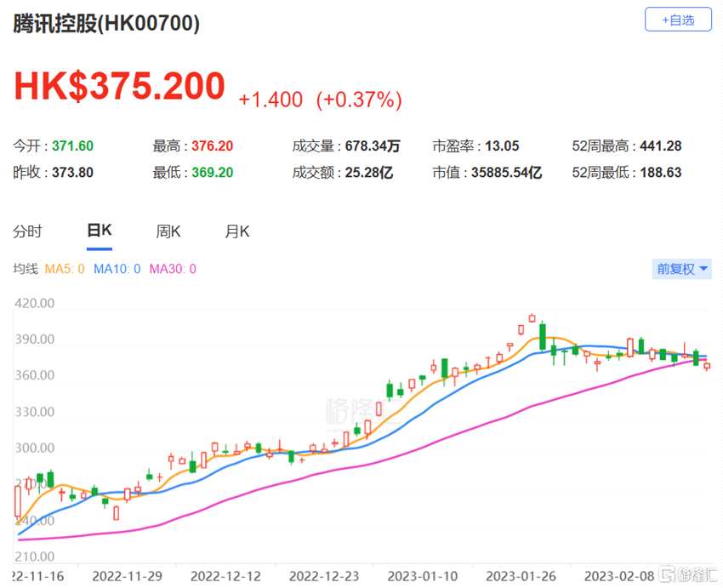The height and width of the screenshot is (588, 723).
Task: Add the stock with the +自选 button
Action: point(678,20)
